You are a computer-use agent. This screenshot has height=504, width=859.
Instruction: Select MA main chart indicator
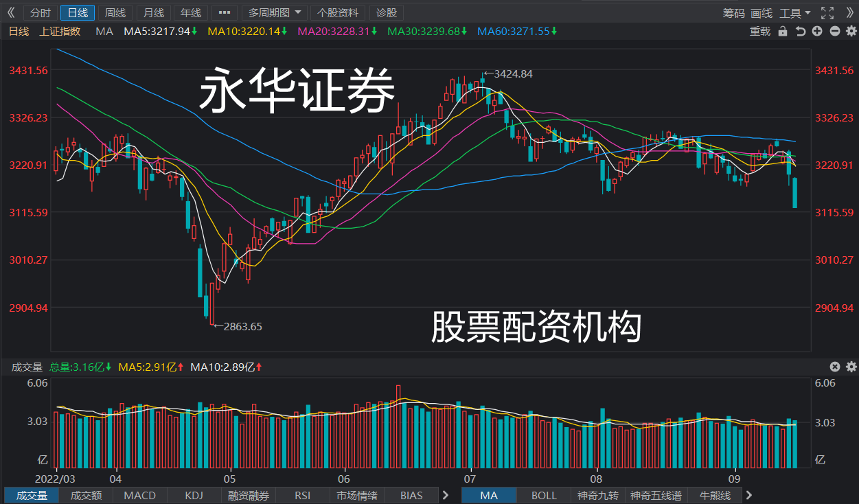click(489, 495)
